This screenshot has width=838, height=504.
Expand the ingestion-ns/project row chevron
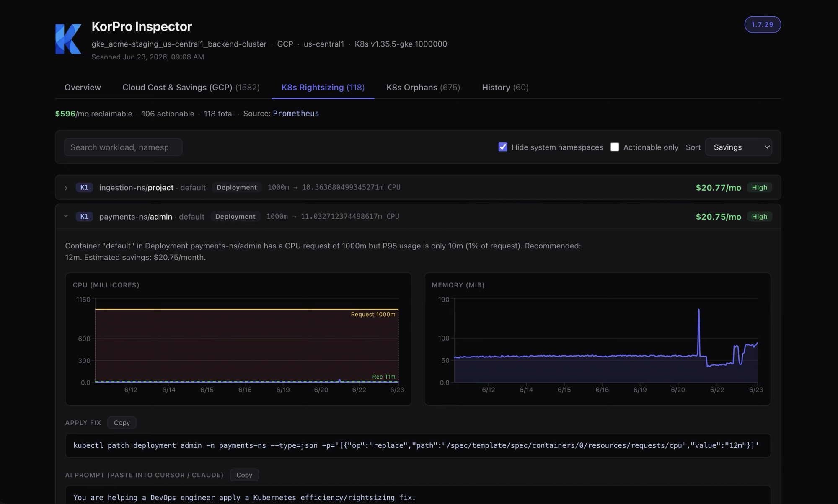(66, 188)
